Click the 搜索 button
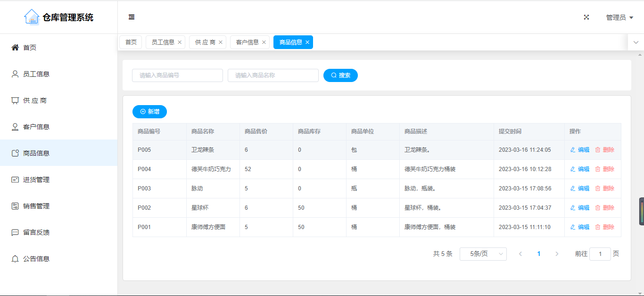This screenshot has height=296, width=644. pos(340,75)
